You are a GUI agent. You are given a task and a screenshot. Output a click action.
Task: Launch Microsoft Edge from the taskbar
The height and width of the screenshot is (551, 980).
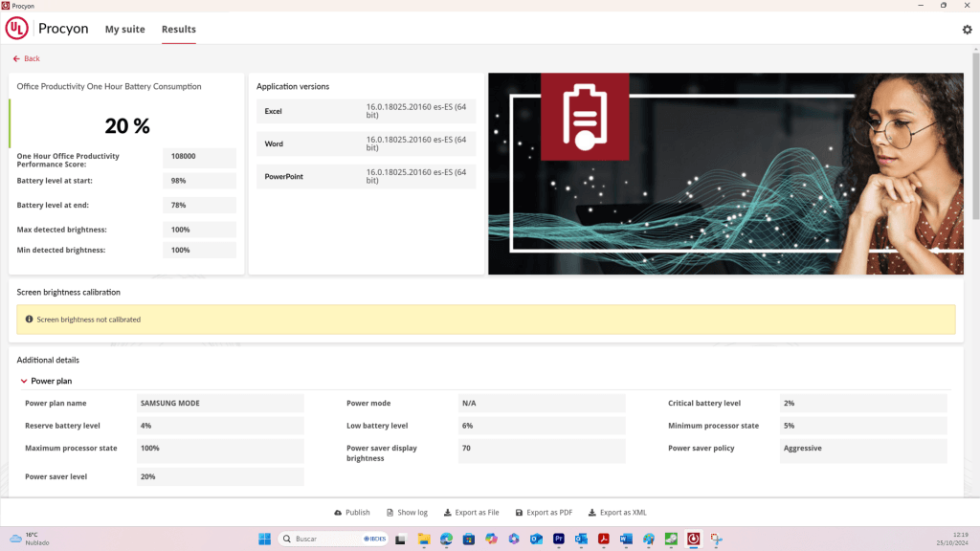[446, 539]
